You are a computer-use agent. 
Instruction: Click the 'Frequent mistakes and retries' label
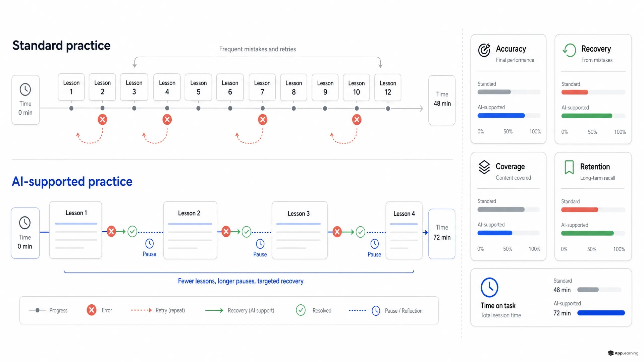258,49
